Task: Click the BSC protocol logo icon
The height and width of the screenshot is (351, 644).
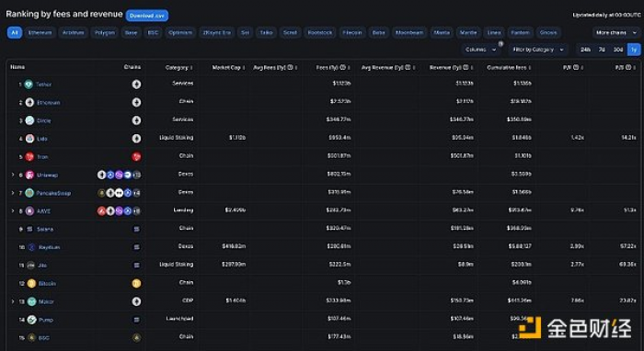Action: [x=31, y=338]
